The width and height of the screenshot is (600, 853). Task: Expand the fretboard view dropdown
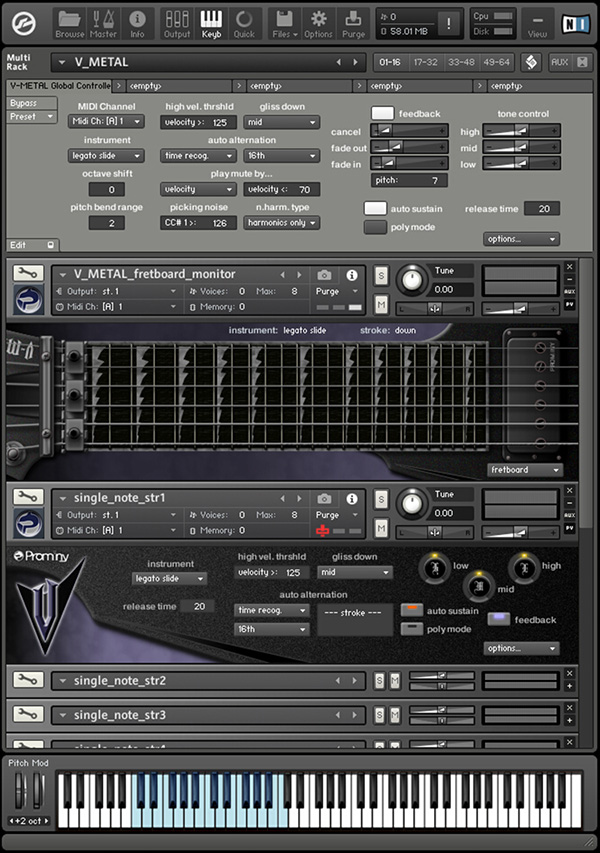click(x=525, y=470)
